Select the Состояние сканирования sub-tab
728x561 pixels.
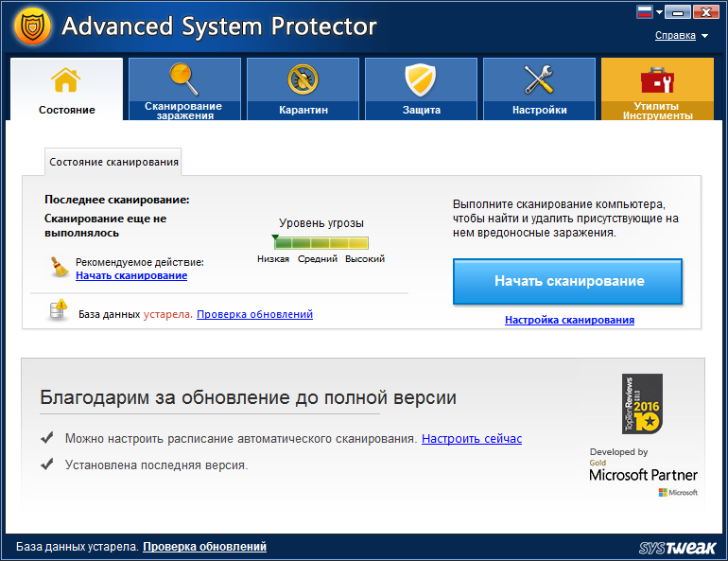pos(113,162)
